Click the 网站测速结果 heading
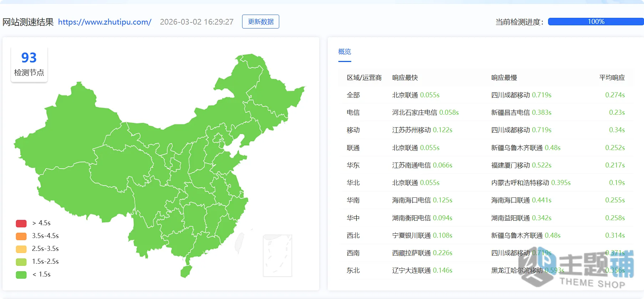The width and height of the screenshot is (644, 299). point(28,22)
